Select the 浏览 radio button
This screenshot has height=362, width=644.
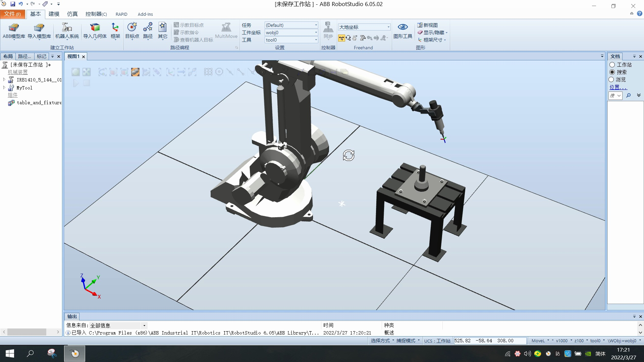(x=611, y=79)
